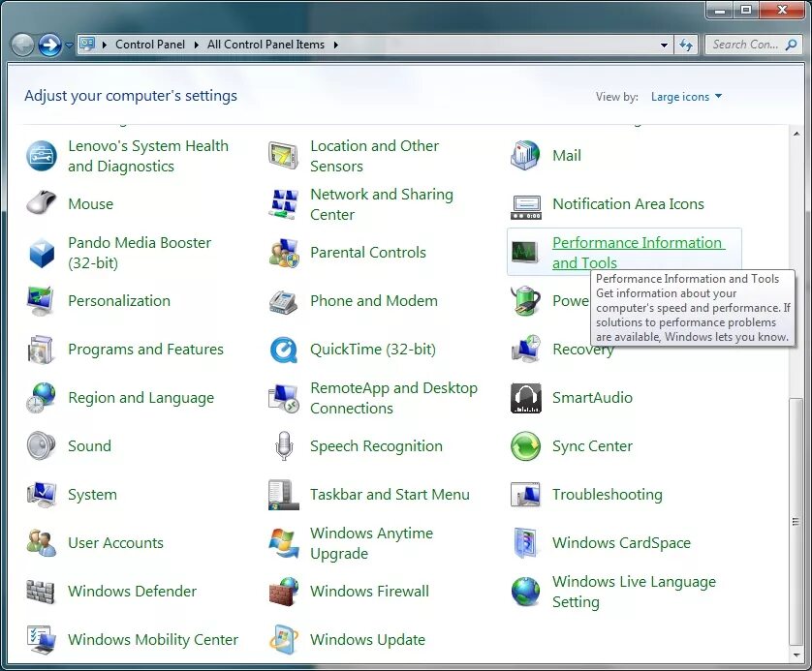
Task: Click the search magnifier icon
Action: click(x=791, y=45)
